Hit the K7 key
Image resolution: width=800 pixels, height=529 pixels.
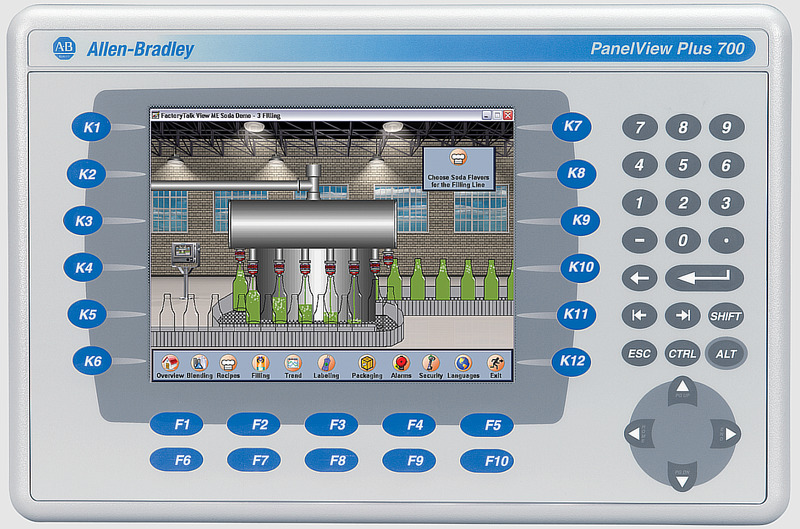tap(572, 127)
